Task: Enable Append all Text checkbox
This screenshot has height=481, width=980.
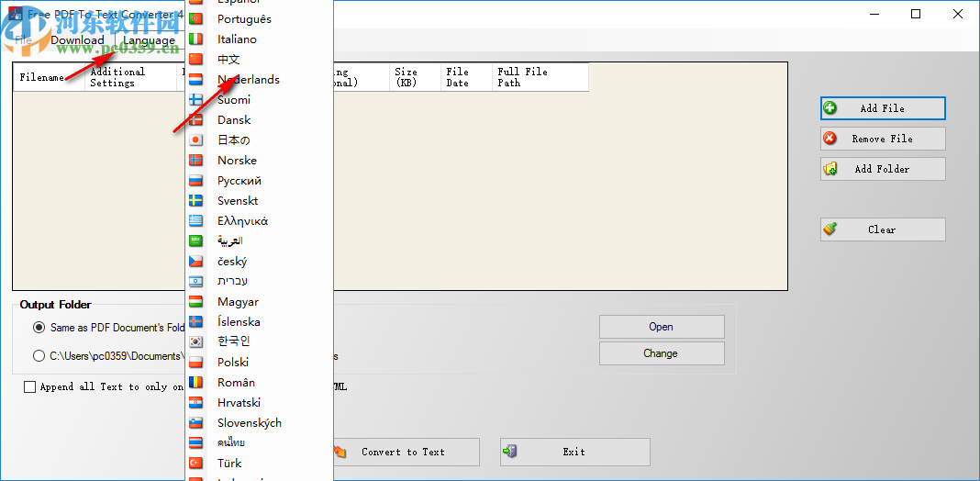Action: [x=29, y=387]
